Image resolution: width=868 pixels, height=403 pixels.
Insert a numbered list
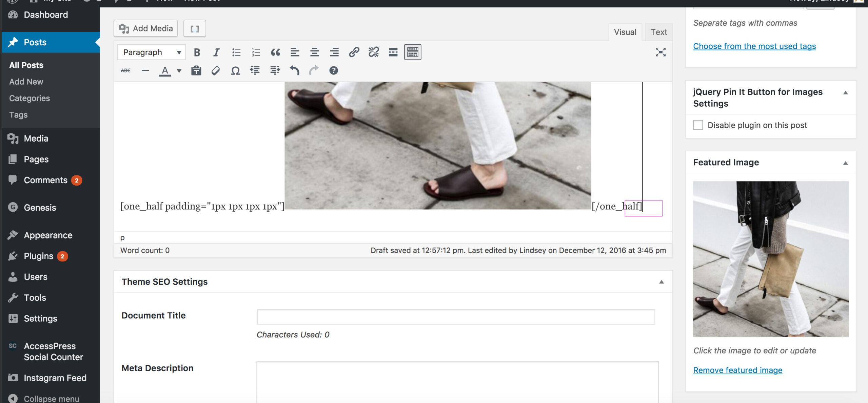(x=256, y=52)
